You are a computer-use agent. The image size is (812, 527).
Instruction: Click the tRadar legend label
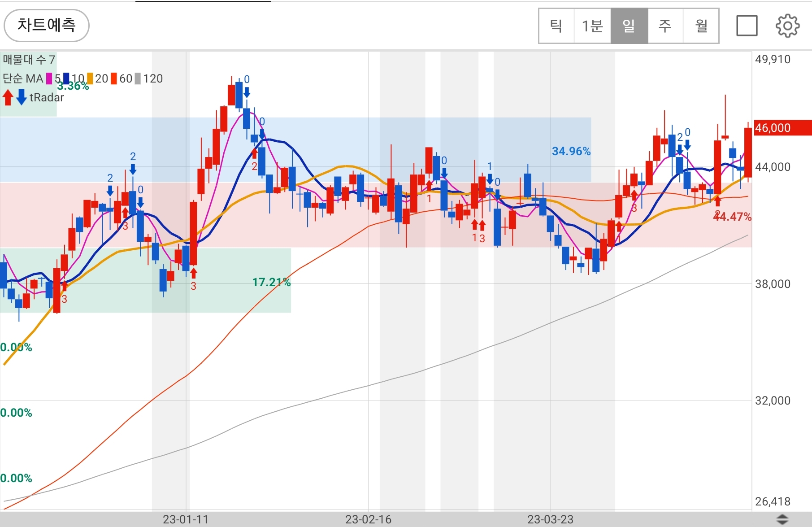coord(47,97)
